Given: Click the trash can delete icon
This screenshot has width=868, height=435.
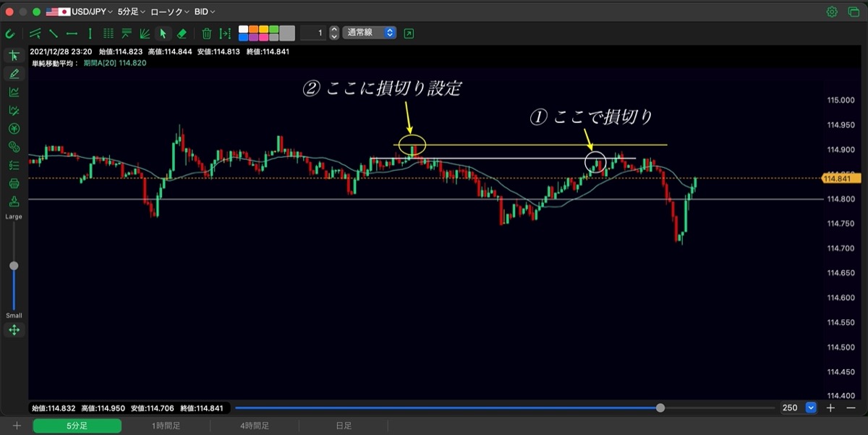Looking at the screenshot, I should coord(207,33).
